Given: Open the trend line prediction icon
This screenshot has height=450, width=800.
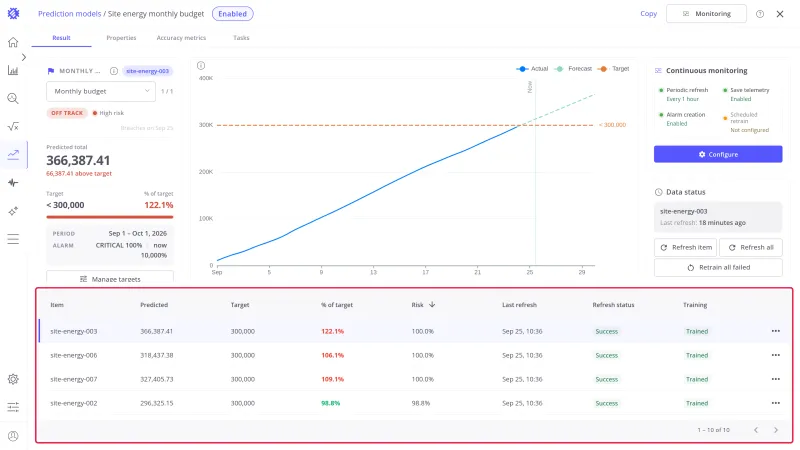Looking at the screenshot, I should tap(13, 155).
